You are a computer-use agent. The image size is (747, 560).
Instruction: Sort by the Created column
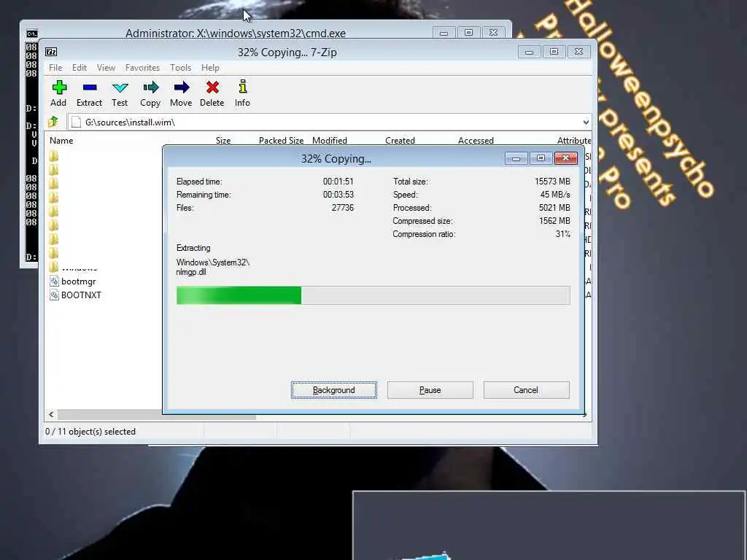tap(400, 141)
